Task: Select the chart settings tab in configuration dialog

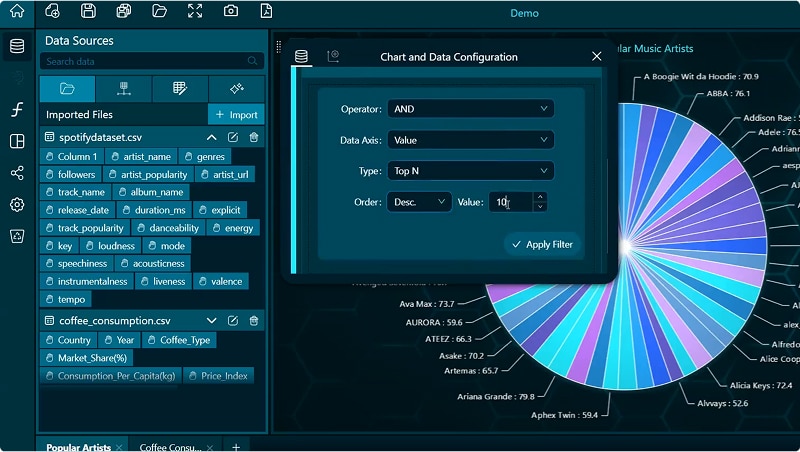Action: tap(333, 57)
